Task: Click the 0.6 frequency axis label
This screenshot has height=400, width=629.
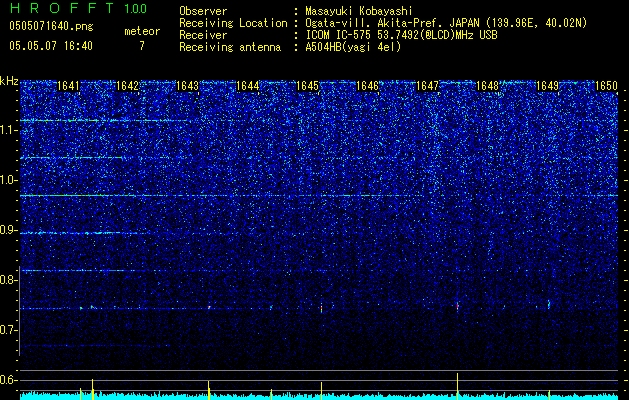Action: pyautogui.click(x=7, y=380)
